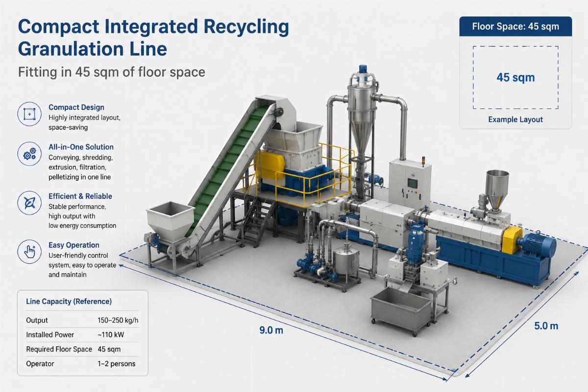Click the 'Easy Operation' heading
The width and height of the screenshot is (588, 392).
click(x=74, y=245)
